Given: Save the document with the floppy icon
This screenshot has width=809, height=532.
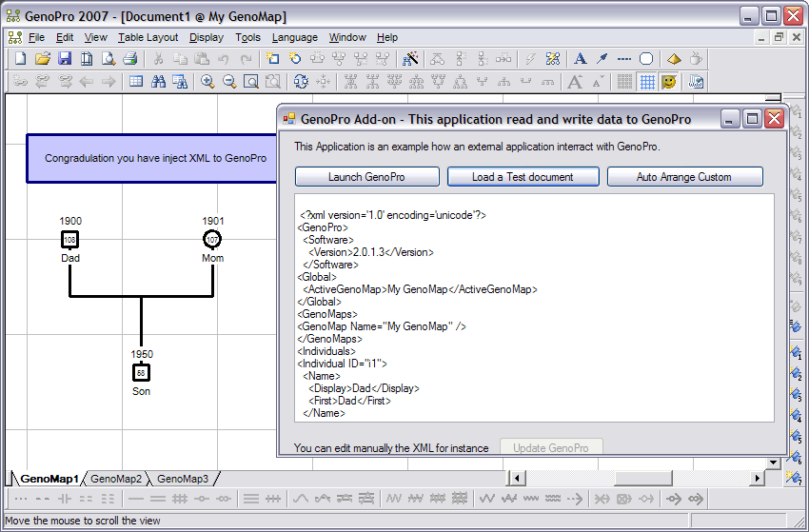Looking at the screenshot, I should (65, 59).
